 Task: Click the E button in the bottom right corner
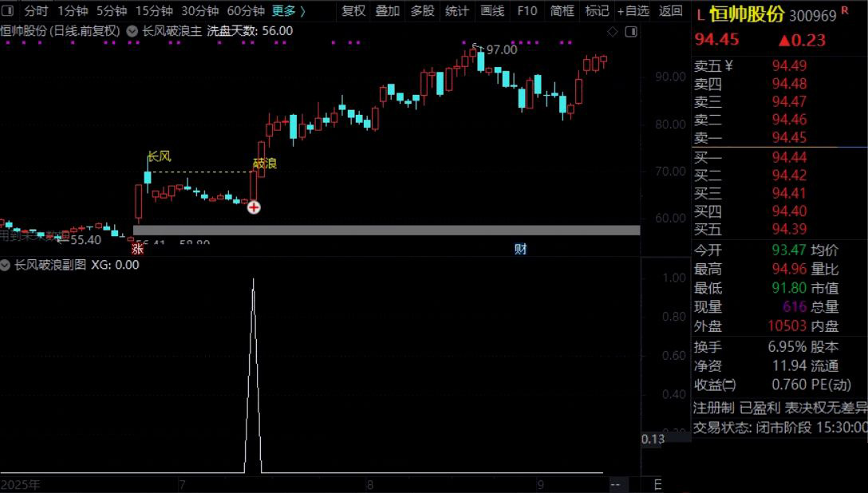click(x=657, y=485)
